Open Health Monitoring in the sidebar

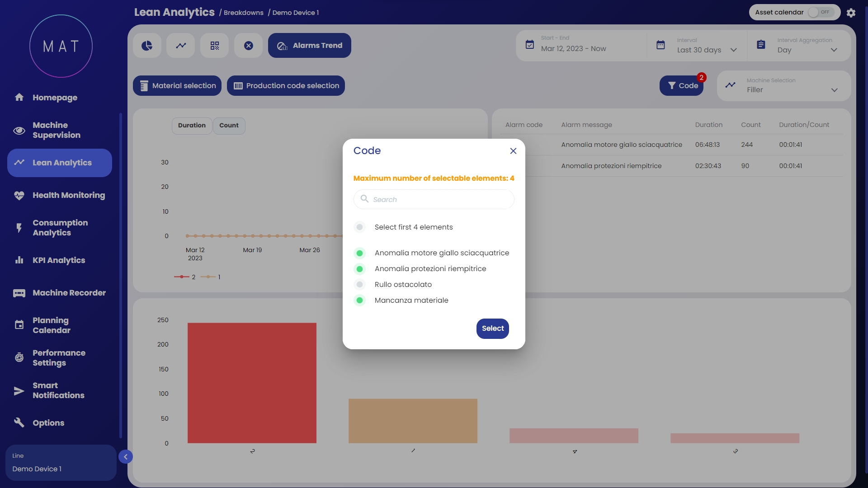(x=68, y=195)
